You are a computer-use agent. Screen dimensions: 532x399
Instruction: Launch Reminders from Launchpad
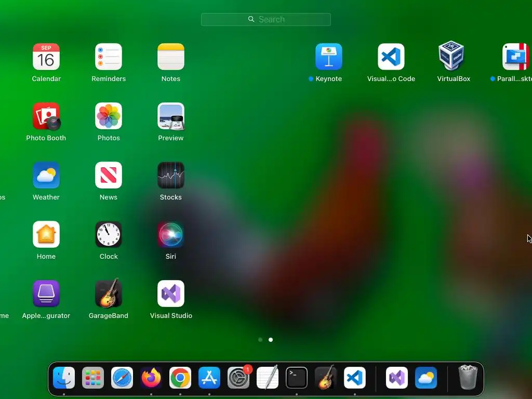coord(109,57)
